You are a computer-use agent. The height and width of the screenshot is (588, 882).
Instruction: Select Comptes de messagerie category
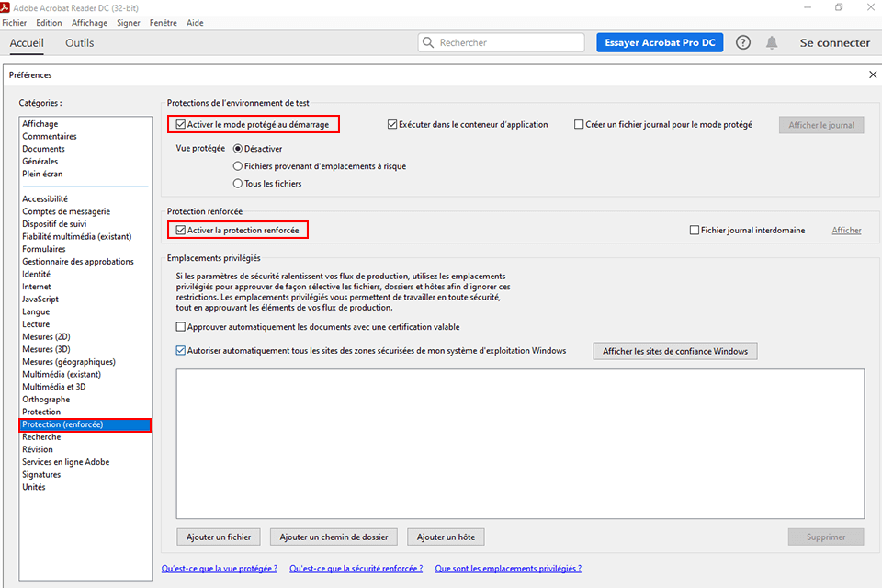pos(66,211)
